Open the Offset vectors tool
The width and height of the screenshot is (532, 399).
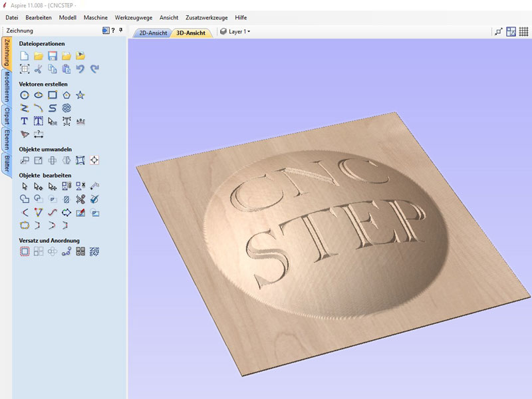click(x=24, y=251)
